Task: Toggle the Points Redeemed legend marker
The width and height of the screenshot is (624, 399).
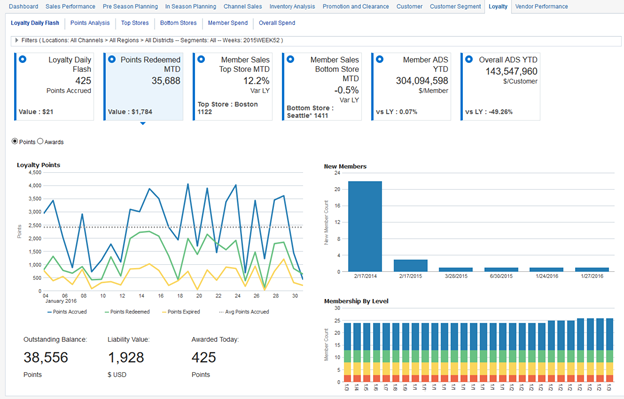Action: [x=107, y=312]
